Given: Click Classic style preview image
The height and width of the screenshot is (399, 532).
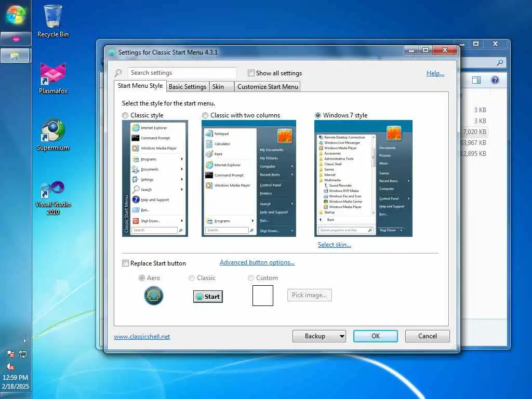Looking at the screenshot, I should [x=155, y=179].
